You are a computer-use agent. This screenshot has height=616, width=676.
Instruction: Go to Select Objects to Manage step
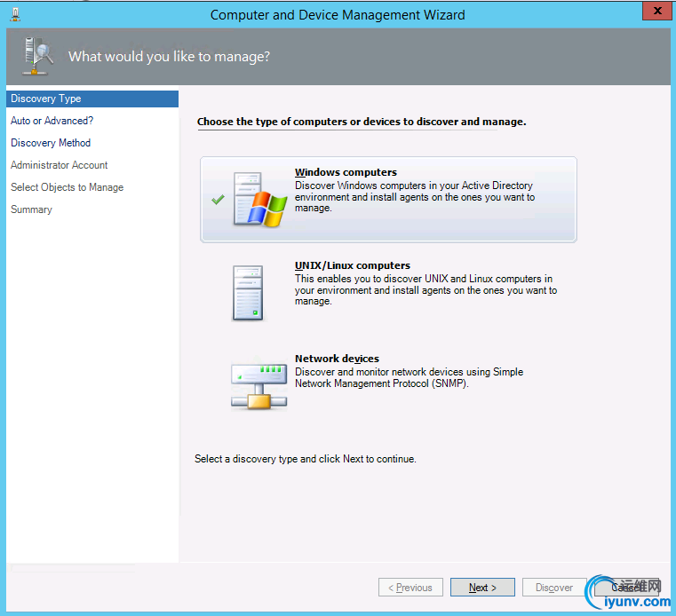tap(67, 187)
